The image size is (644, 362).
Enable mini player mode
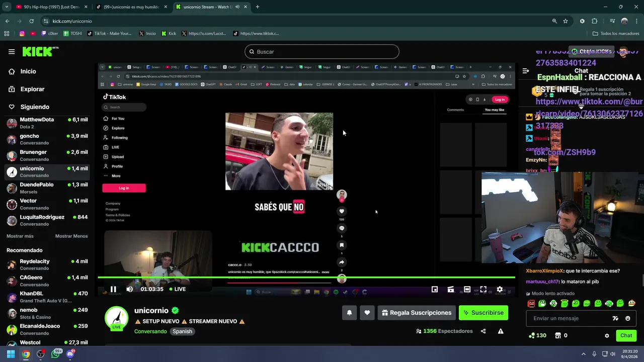tap(435, 289)
